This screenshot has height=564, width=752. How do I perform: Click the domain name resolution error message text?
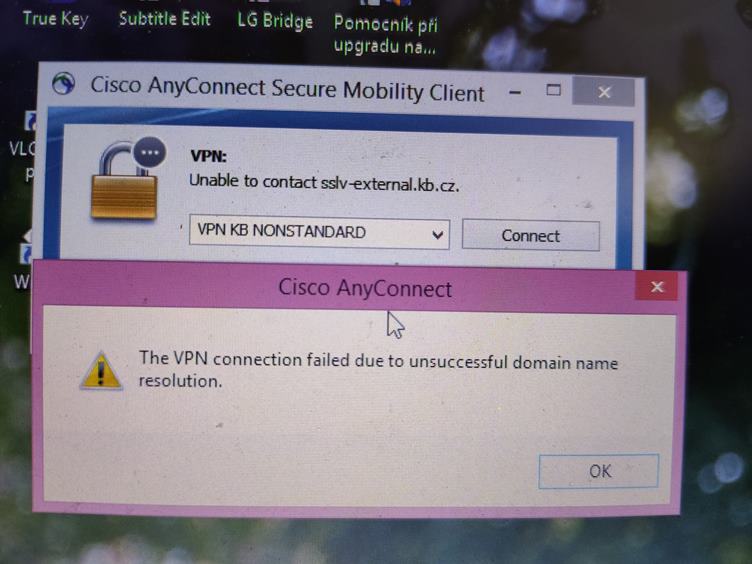(378, 370)
